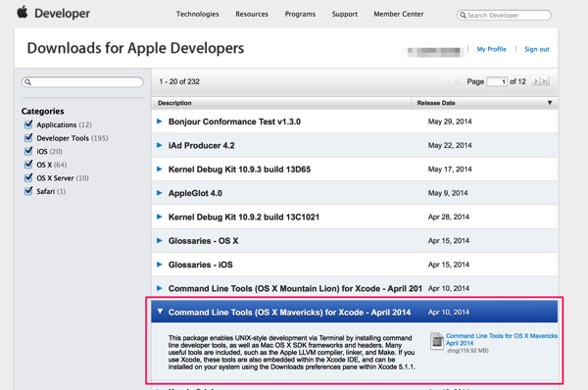Select May 29, 2014 release date
588x390 pixels.
[450, 122]
